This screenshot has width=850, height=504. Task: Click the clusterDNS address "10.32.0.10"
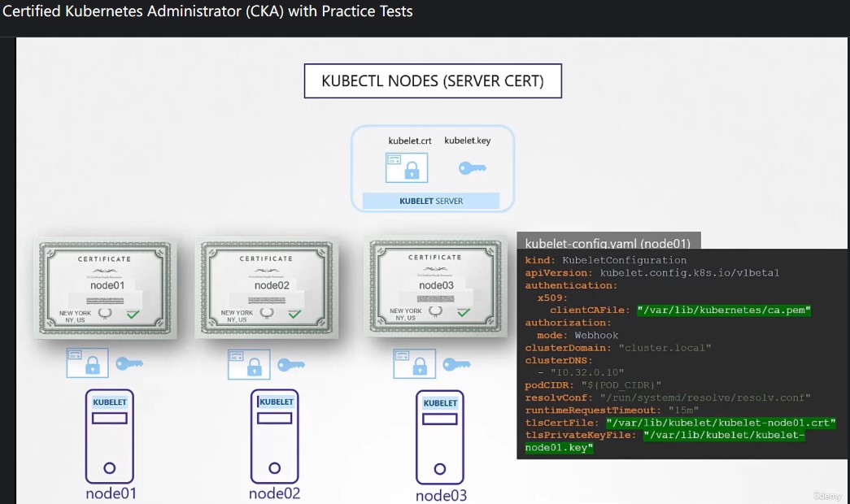pos(587,372)
